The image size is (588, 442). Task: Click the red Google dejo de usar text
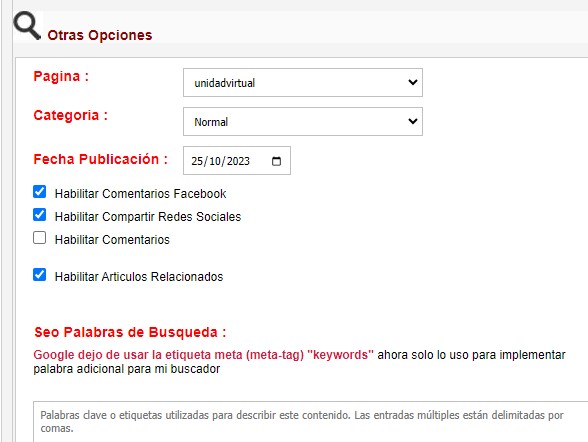(x=204, y=355)
